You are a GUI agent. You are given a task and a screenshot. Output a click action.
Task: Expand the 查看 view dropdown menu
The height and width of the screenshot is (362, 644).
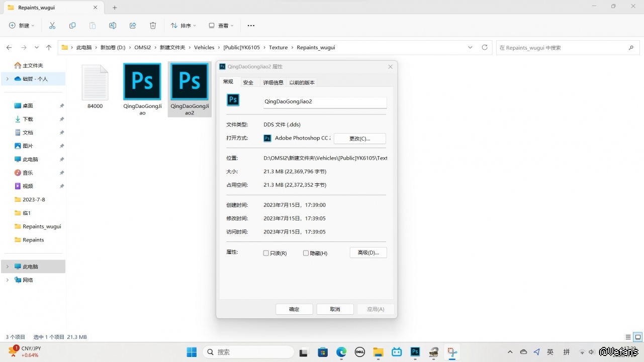click(x=221, y=26)
